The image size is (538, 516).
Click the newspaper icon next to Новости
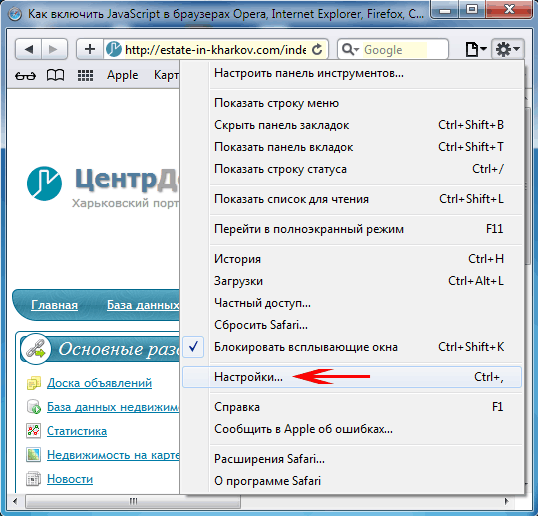tap(34, 479)
